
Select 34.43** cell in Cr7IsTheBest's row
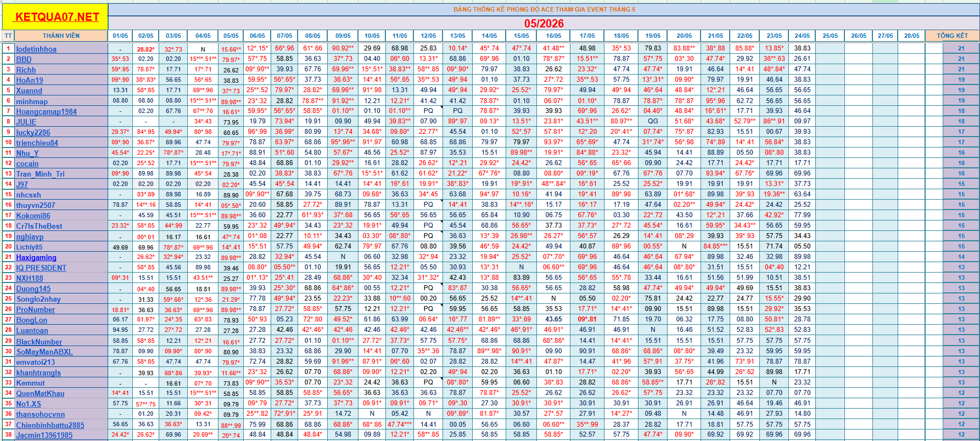pos(745,225)
